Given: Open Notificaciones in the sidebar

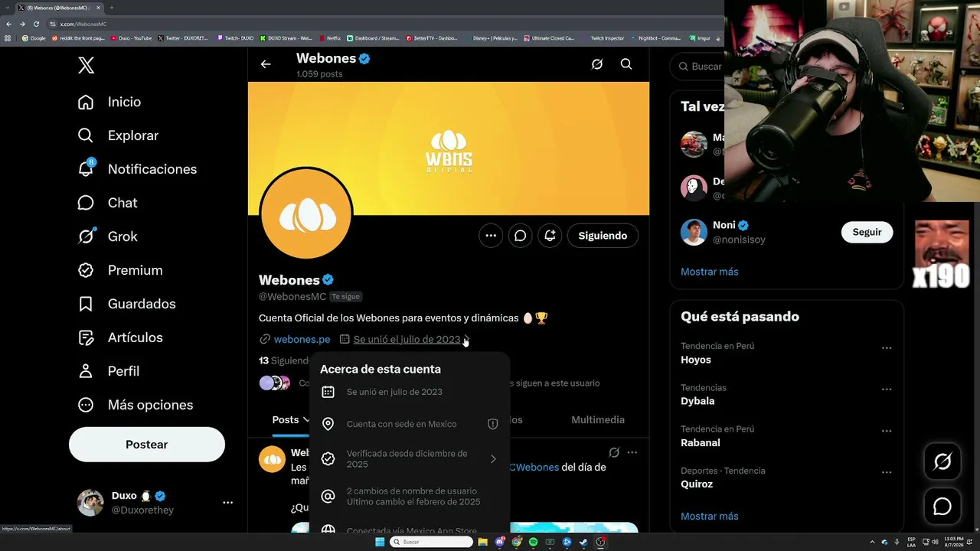Looking at the screenshot, I should click(x=137, y=169).
